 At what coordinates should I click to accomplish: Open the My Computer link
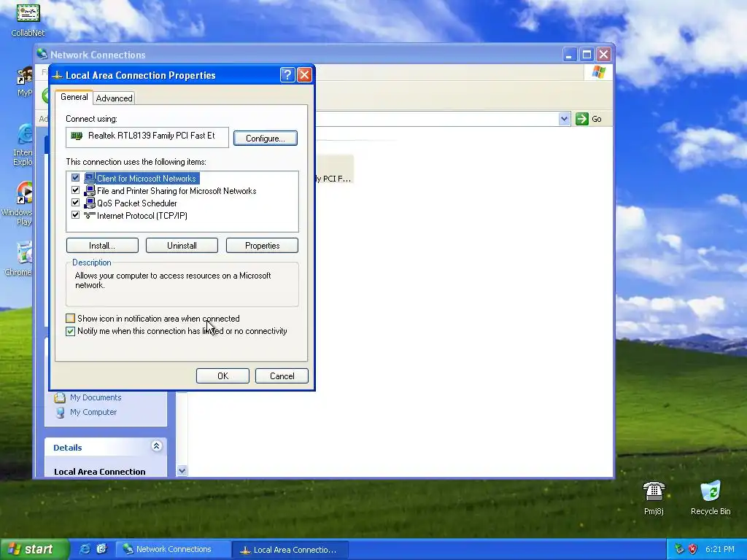(x=93, y=413)
